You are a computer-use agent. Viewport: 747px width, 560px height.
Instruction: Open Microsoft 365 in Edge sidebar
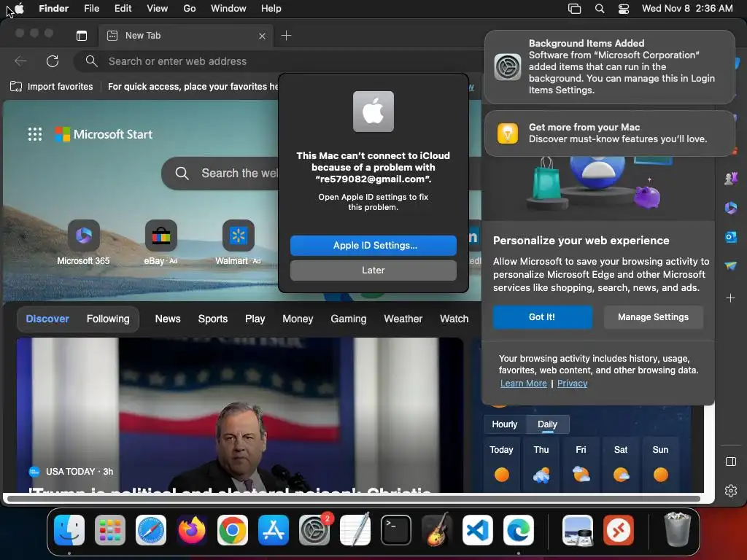(x=731, y=208)
